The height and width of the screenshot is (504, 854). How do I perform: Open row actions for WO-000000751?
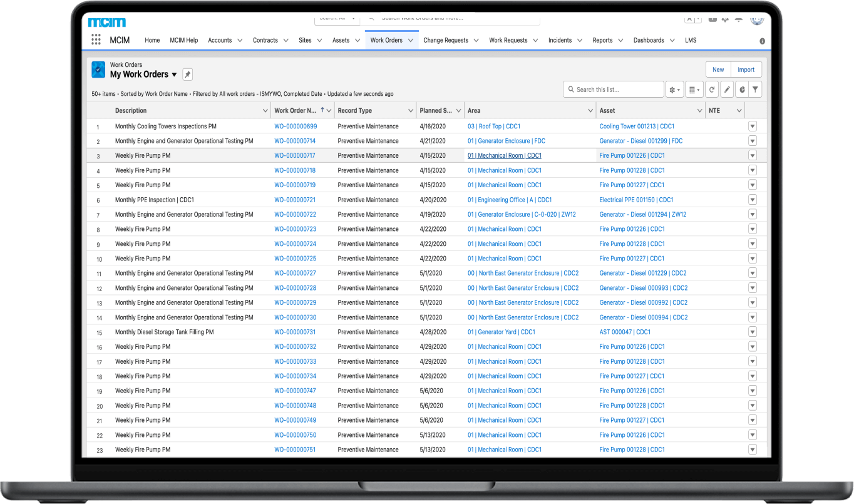coord(753,450)
